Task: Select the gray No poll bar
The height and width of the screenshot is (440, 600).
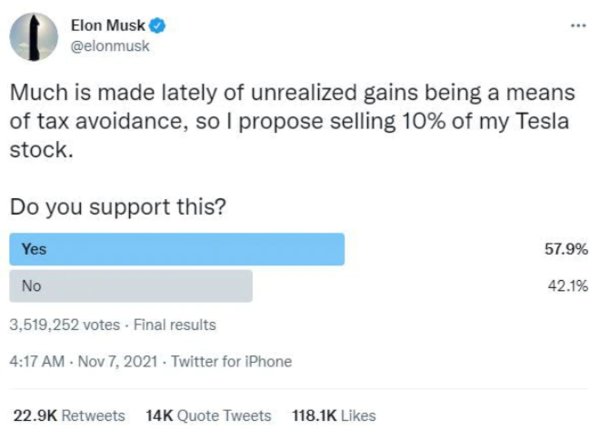Action: pos(131,286)
